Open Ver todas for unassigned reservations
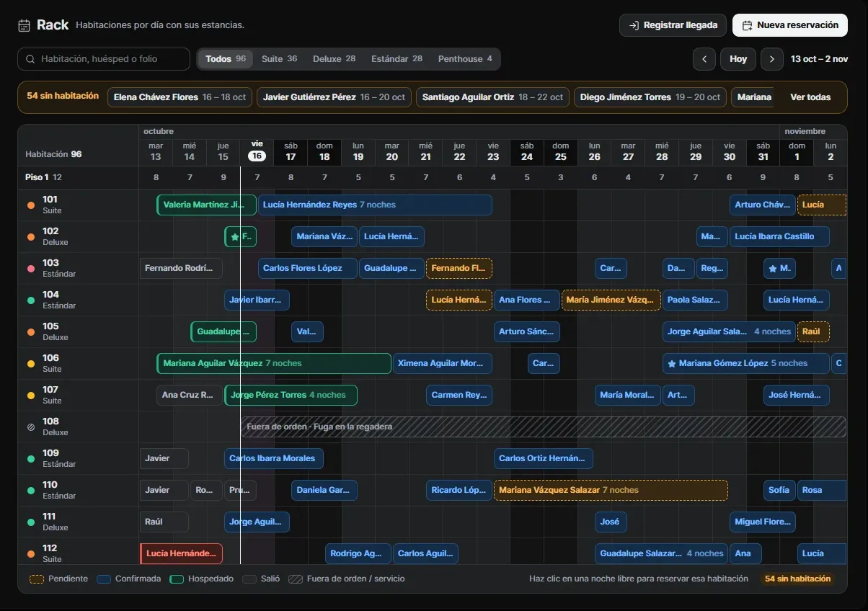The height and width of the screenshot is (611, 868). (x=810, y=97)
